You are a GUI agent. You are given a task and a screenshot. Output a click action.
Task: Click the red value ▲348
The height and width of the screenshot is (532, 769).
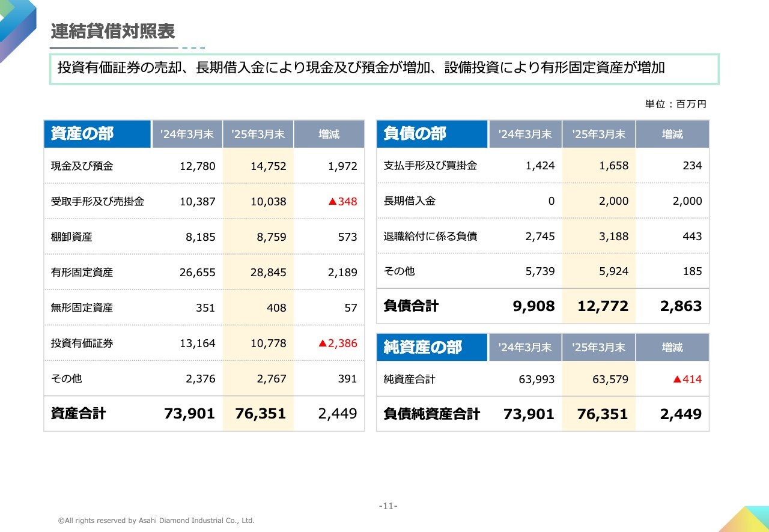pos(342,202)
